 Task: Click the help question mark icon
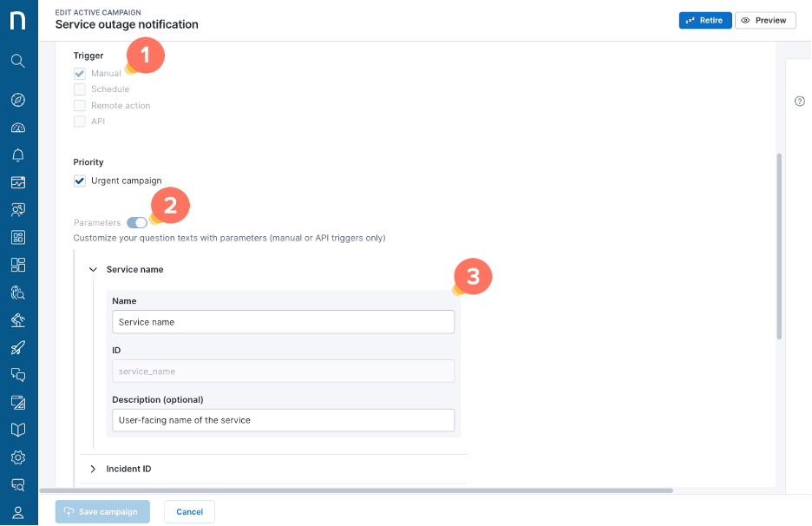(x=800, y=102)
